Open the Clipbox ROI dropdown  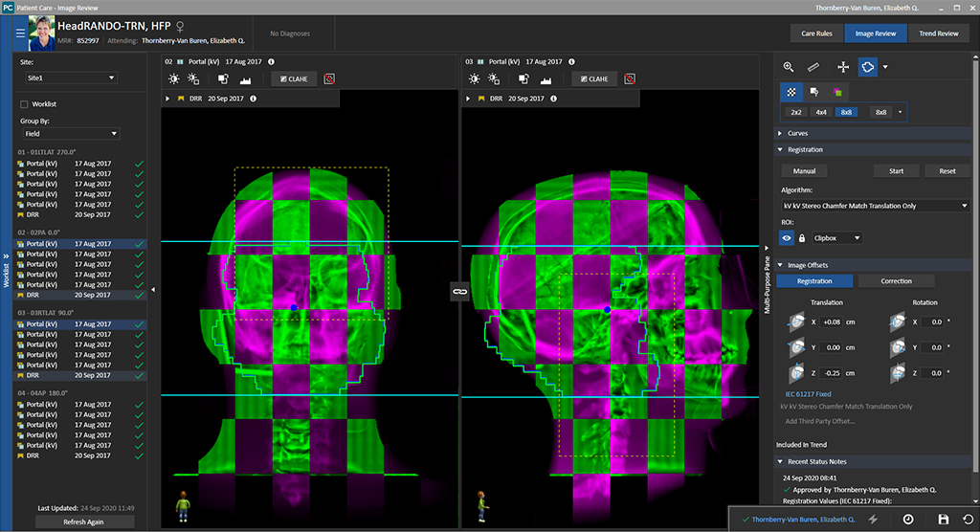pos(836,238)
